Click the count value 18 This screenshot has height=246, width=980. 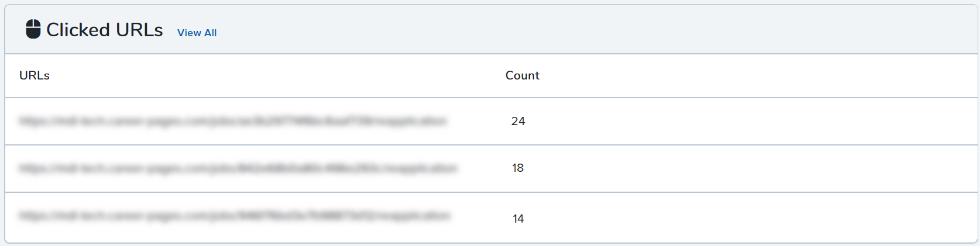pyautogui.click(x=518, y=168)
